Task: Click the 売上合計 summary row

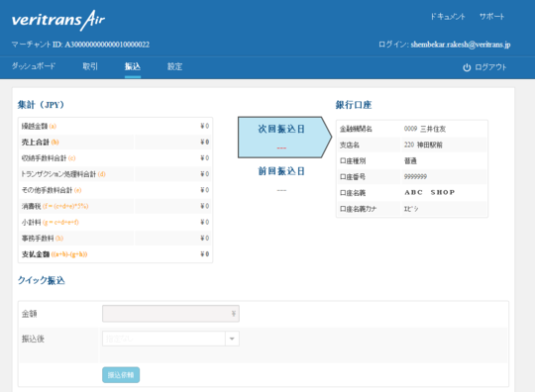Action: click(115, 143)
